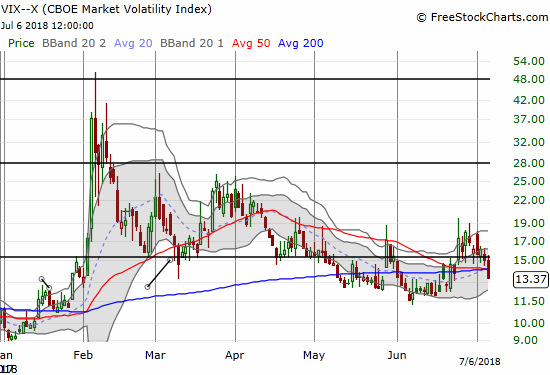
Task: Click the 42.00 price axis label
Action: (x=529, y=100)
